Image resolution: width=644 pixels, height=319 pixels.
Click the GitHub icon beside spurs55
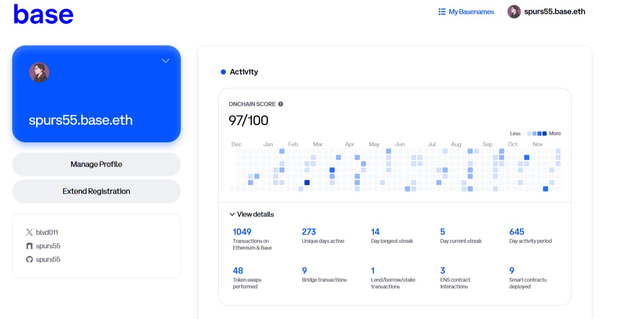click(29, 260)
